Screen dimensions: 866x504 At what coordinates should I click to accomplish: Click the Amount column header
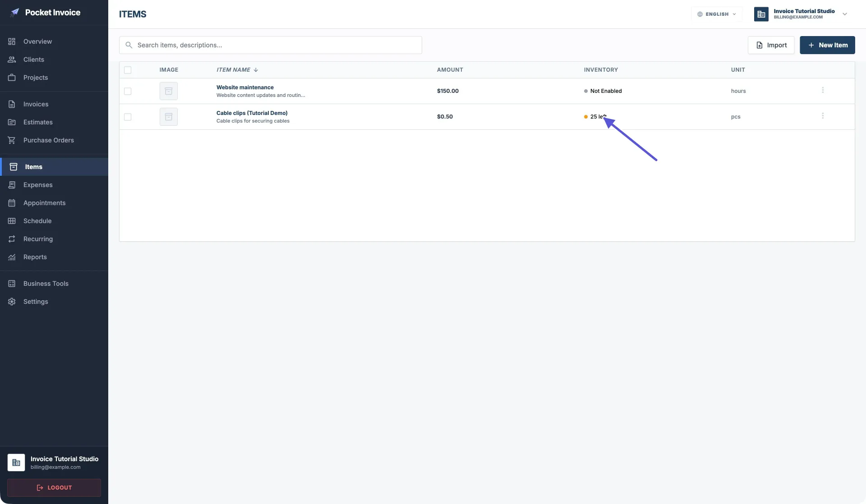450,70
